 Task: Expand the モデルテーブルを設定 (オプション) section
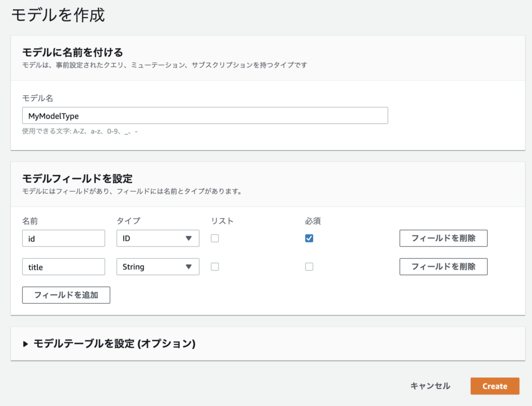[114, 344]
